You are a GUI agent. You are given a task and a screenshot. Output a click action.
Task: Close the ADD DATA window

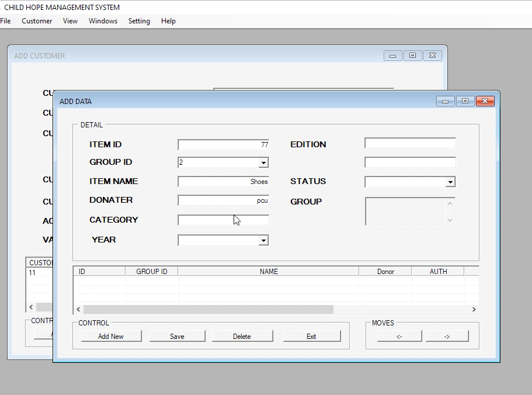tap(485, 101)
